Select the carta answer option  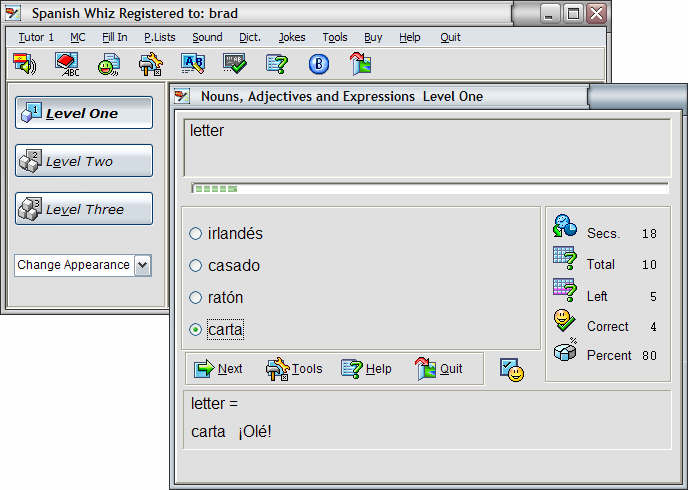(x=216, y=329)
